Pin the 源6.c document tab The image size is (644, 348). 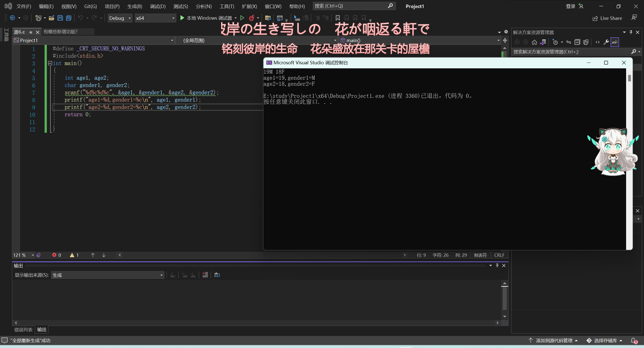pyautogui.click(x=31, y=32)
